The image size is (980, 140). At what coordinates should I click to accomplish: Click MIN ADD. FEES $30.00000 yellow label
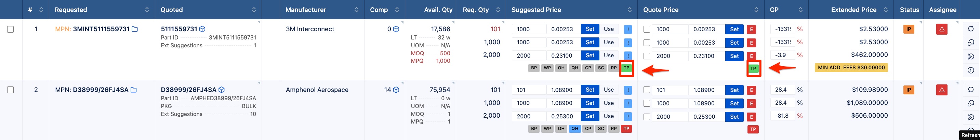pos(851,68)
